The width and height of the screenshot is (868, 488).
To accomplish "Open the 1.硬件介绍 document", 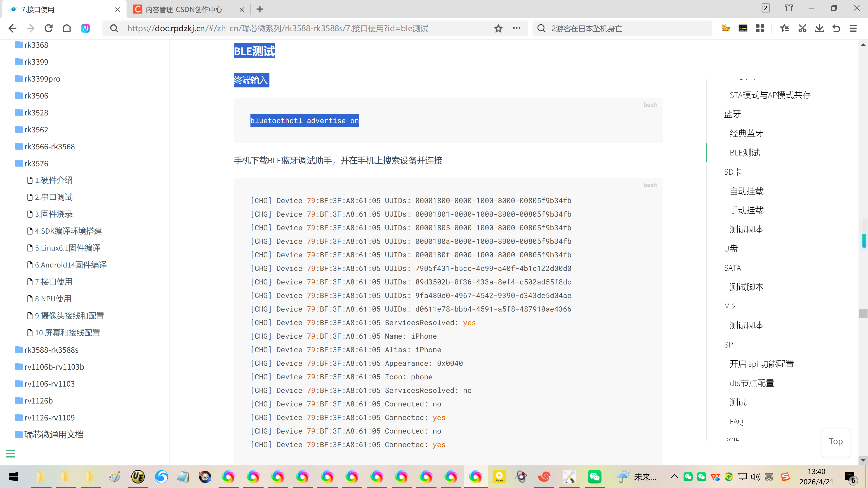I will point(50,180).
